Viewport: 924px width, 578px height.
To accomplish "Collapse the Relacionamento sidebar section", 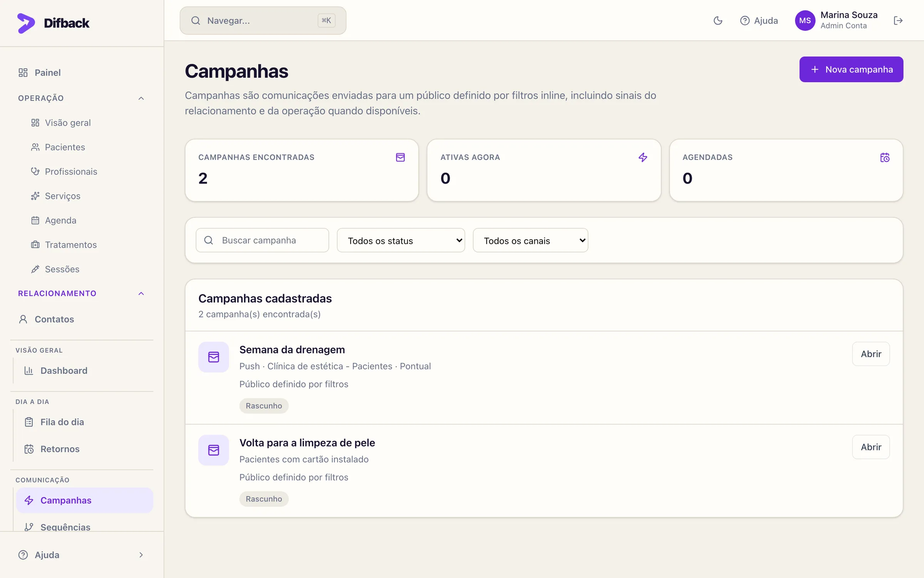I will pos(81,294).
